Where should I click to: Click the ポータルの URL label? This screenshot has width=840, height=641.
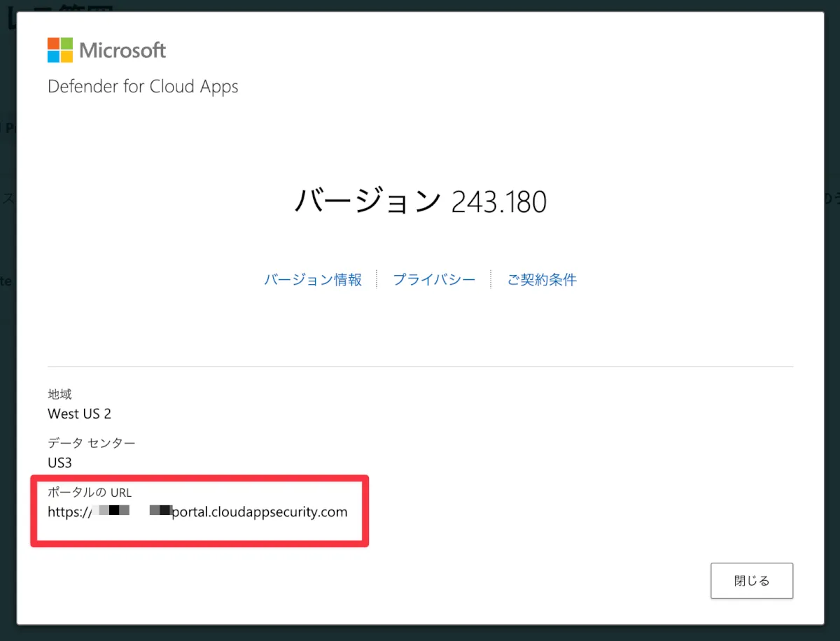coord(90,493)
